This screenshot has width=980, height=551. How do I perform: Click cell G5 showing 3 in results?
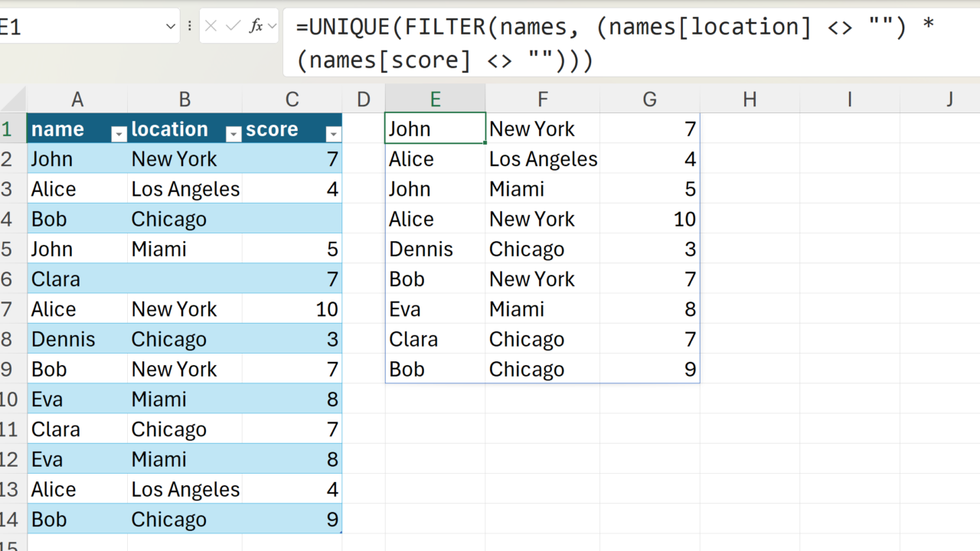click(x=649, y=249)
